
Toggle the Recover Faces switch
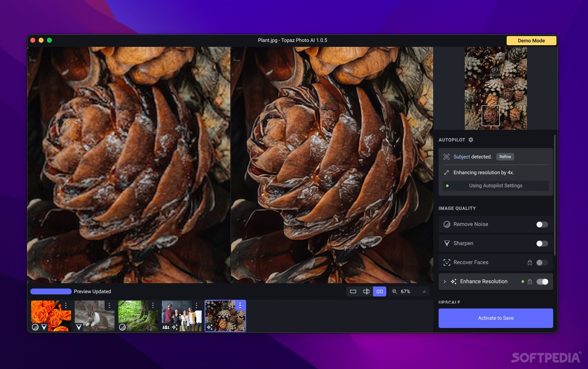click(542, 262)
